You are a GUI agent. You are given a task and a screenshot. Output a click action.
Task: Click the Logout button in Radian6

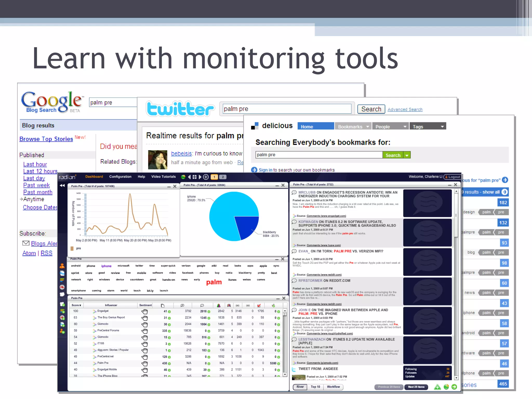point(452,177)
